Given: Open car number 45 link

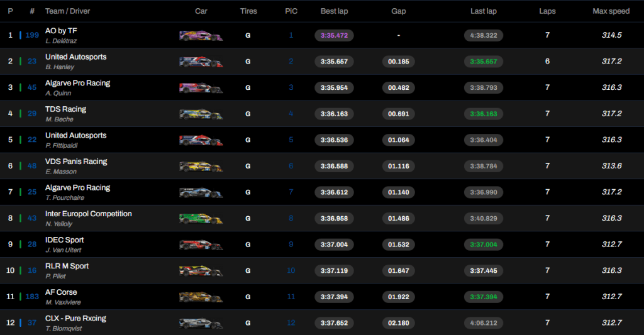Looking at the screenshot, I should (x=32, y=87).
